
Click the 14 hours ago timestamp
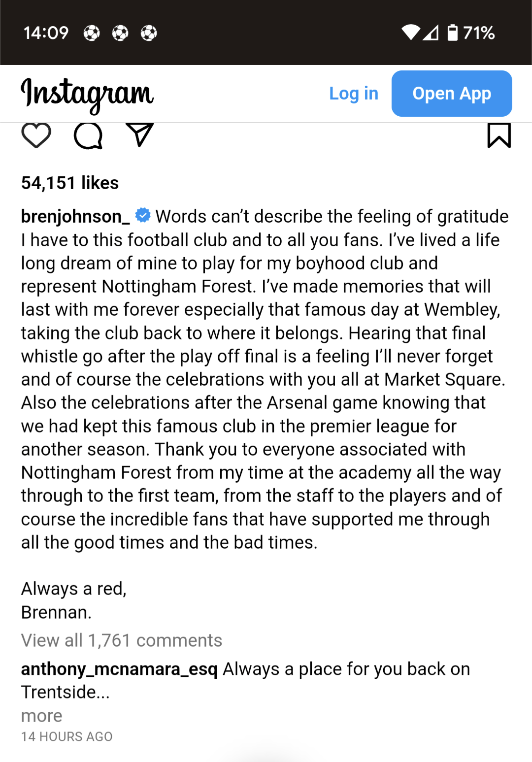pos(66,736)
